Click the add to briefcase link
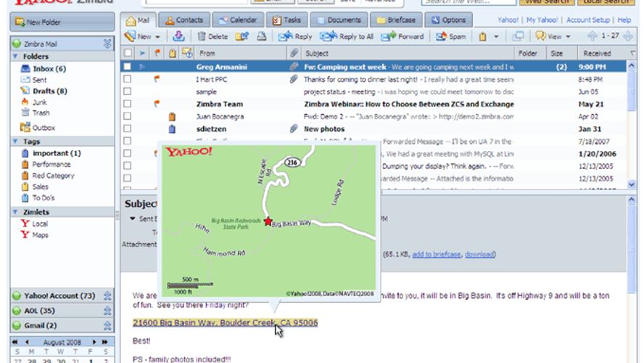644x363 pixels. (x=436, y=255)
